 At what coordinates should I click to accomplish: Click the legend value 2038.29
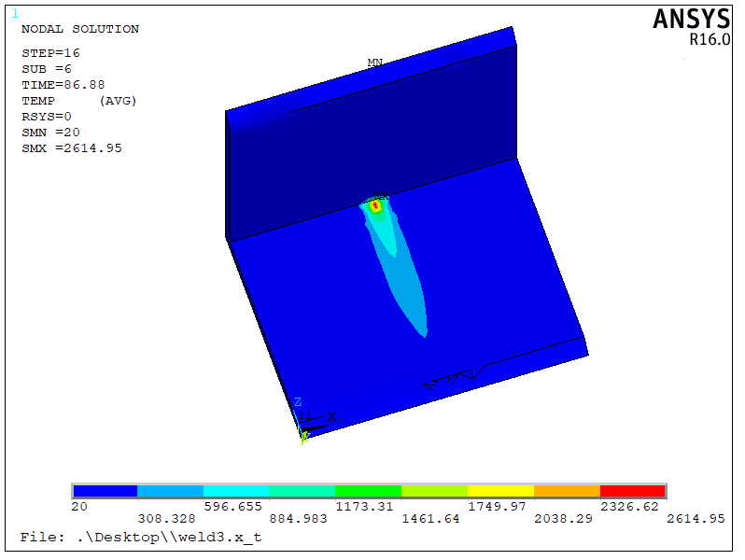click(x=563, y=519)
